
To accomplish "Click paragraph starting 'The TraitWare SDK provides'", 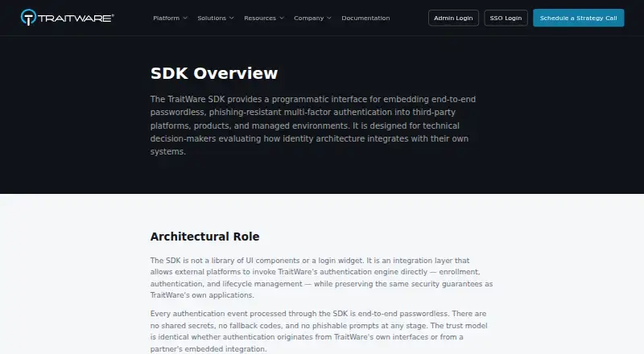I will click(x=313, y=126).
